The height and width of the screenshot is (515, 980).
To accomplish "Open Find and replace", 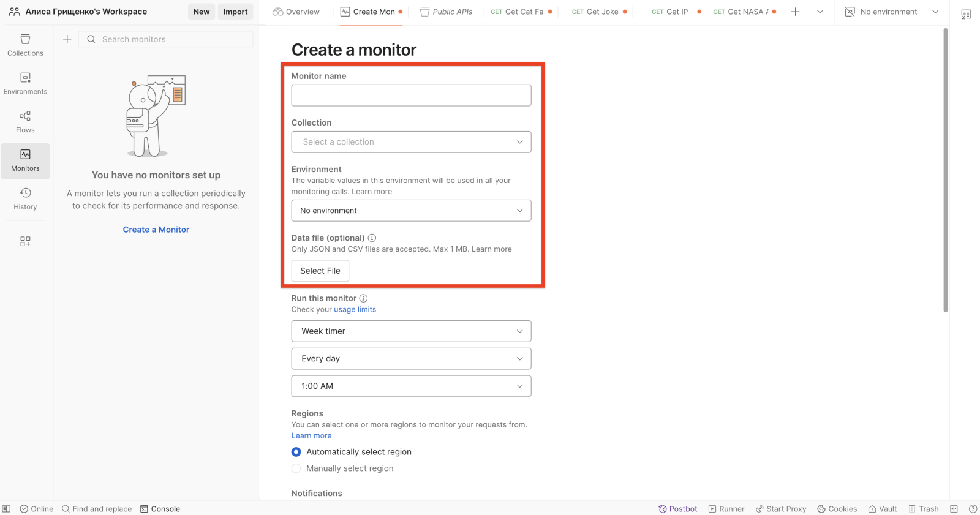I will [x=97, y=509].
